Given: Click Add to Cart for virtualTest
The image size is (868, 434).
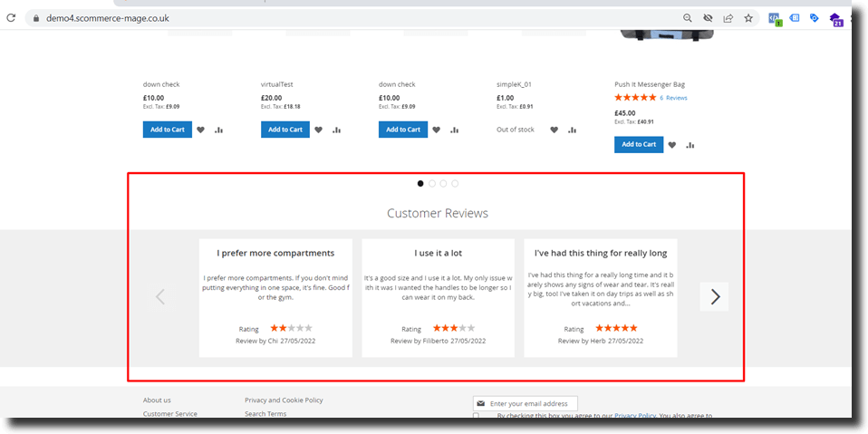Looking at the screenshot, I should [x=285, y=130].
